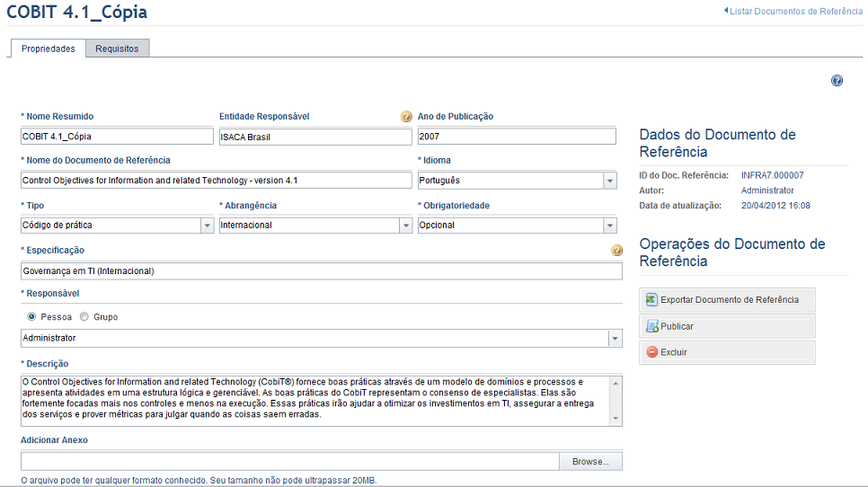Click the Autor value Administrator
This screenshot has width=868, height=487.
click(x=767, y=190)
